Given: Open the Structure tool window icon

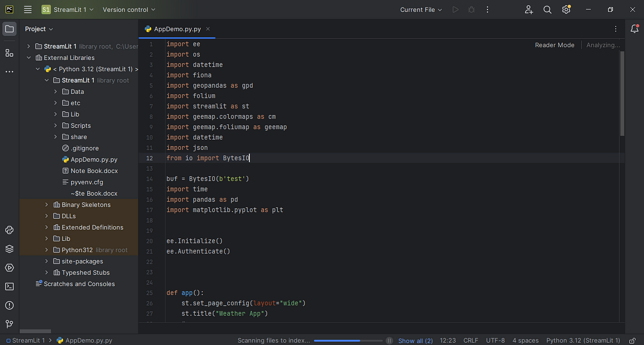Looking at the screenshot, I should click(x=9, y=53).
